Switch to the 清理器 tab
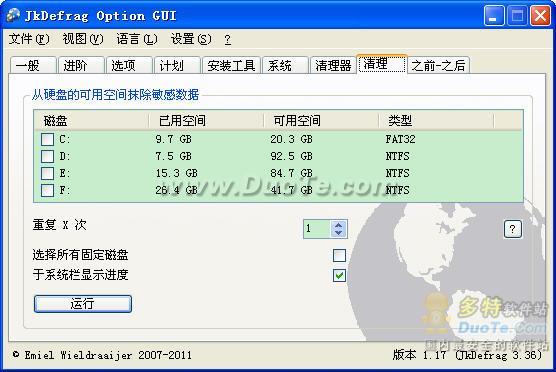Viewport: 556px width, 372px height. 333,65
